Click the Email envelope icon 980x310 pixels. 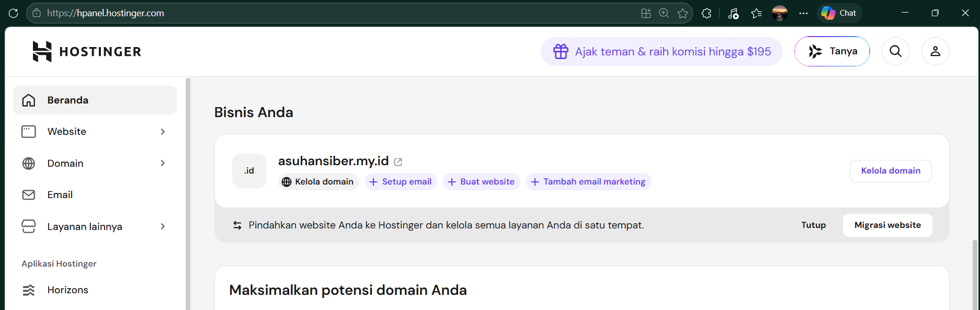(x=29, y=195)
